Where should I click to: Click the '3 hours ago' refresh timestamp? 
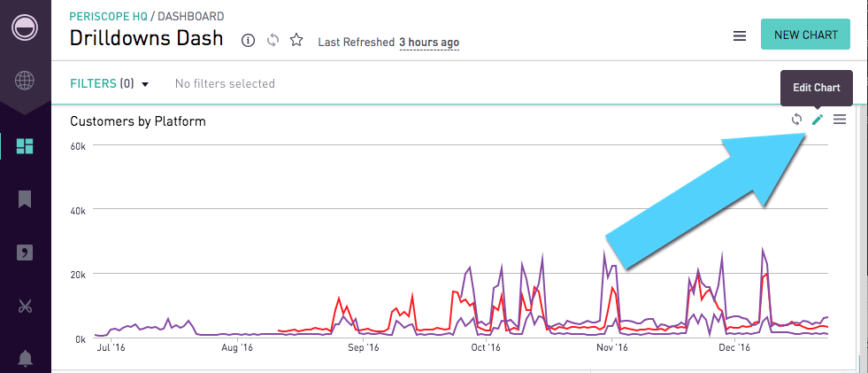coord(429,42)
